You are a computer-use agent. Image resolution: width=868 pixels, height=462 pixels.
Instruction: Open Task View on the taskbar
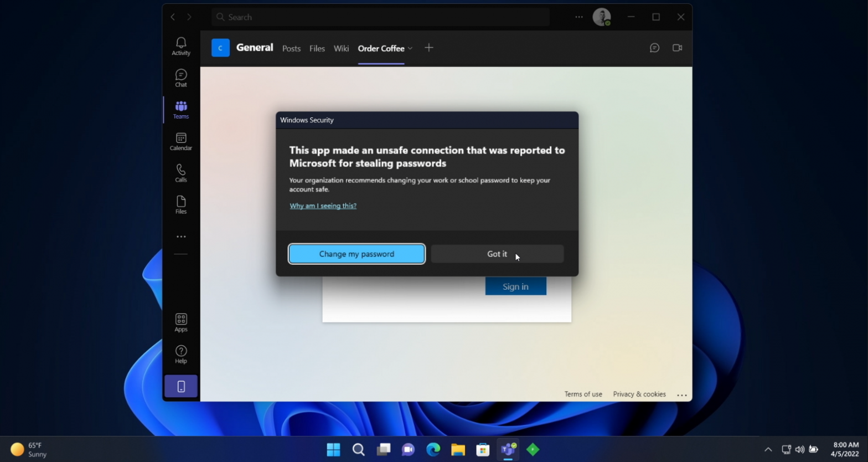(383, 449)
